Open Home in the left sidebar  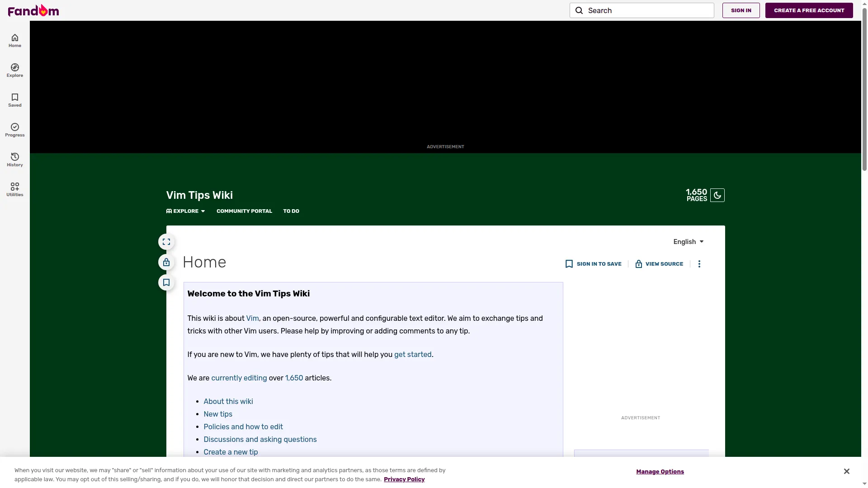click(15, 41)
